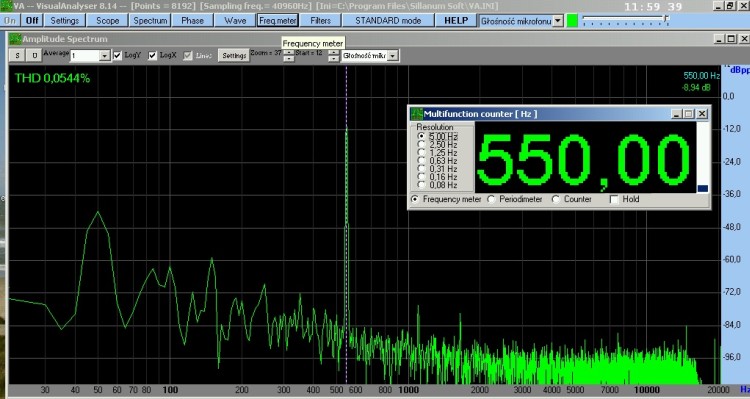Viewport: 750px width, 399px height.
Task: Click the VisualAnalyser app icon in title bar
Action: click(x=6, y=6)
